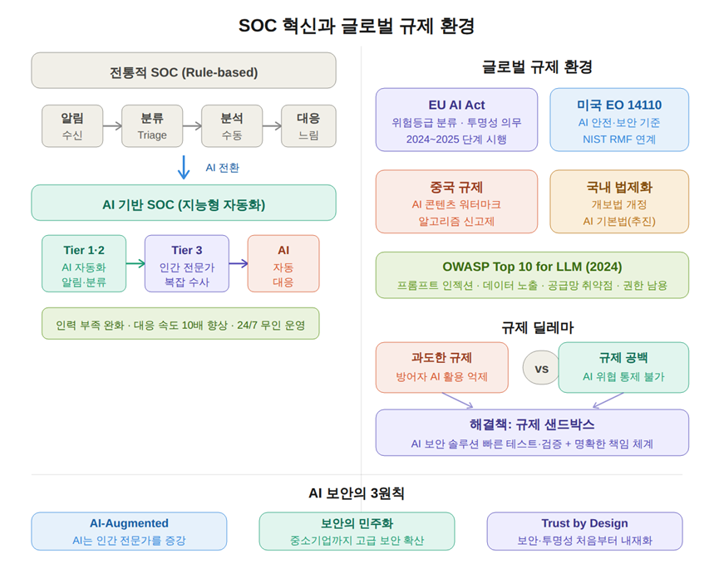Select the AI 기반 SOC header box
This screenshot has width=714, height=588.
pyautogui.click(x=184, y=203)
